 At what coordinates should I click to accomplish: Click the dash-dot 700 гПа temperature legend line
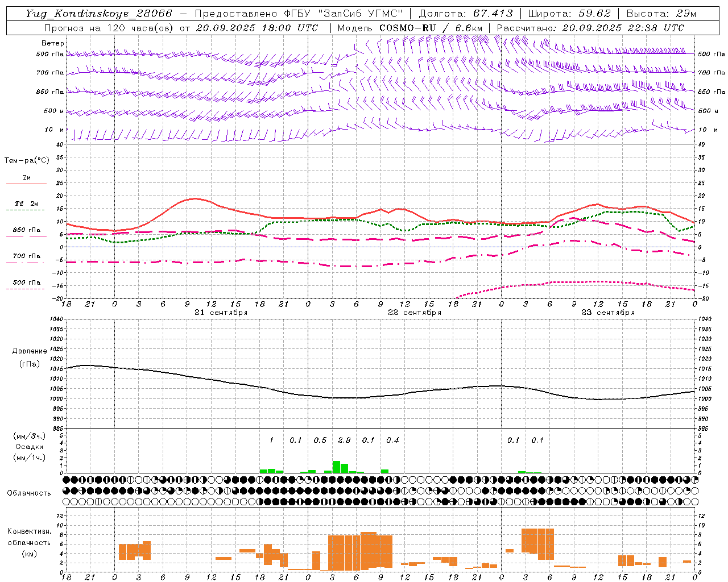(26, 263)
